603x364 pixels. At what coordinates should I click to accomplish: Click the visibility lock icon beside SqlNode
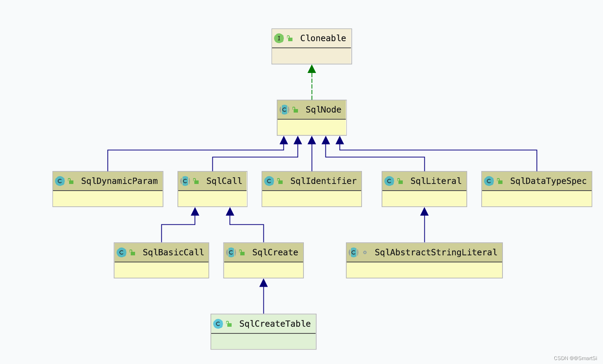295,110
